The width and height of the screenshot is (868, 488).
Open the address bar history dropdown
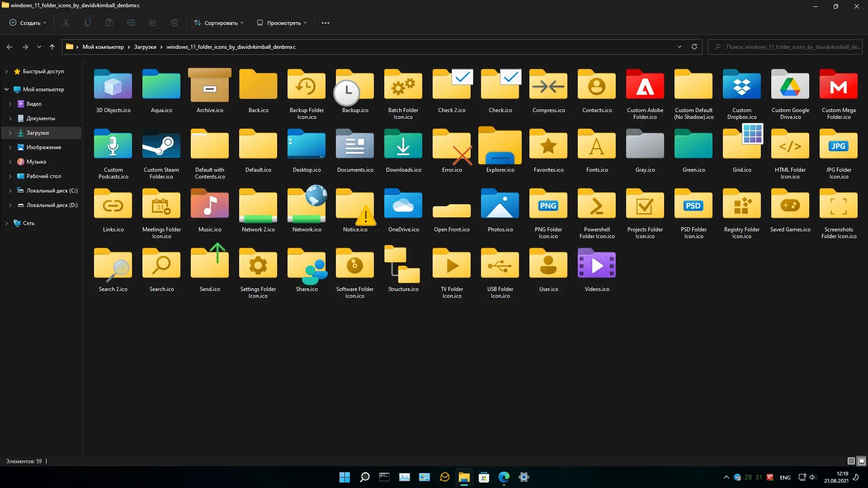pos(679,47)
